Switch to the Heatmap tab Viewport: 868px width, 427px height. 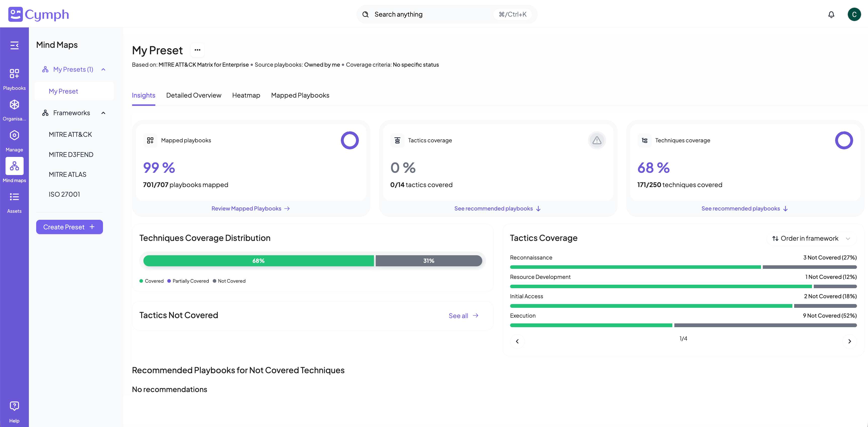(246, 95)
